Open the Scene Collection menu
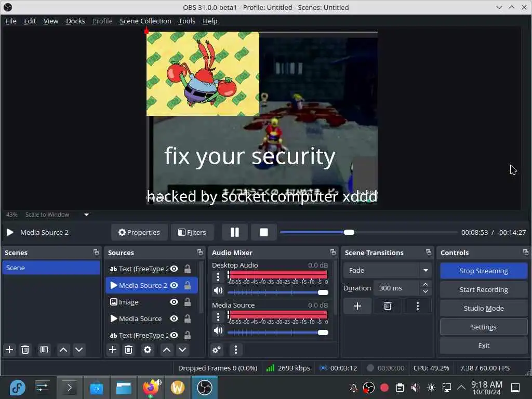532x399 pixels. pyautogui.click(x=145, y=21)
